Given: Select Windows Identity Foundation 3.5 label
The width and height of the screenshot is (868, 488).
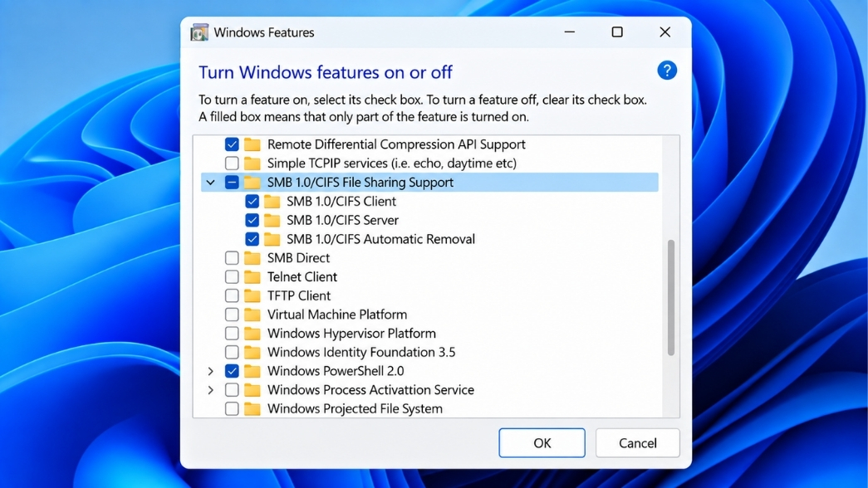Looking at the screenshot, I should pyautogui.click(x=361, y=352).
